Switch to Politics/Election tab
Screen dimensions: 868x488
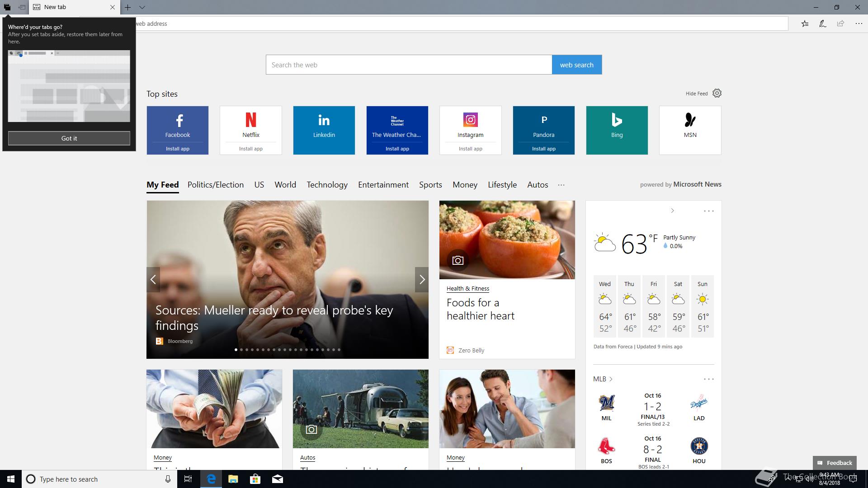pos(216,185)
